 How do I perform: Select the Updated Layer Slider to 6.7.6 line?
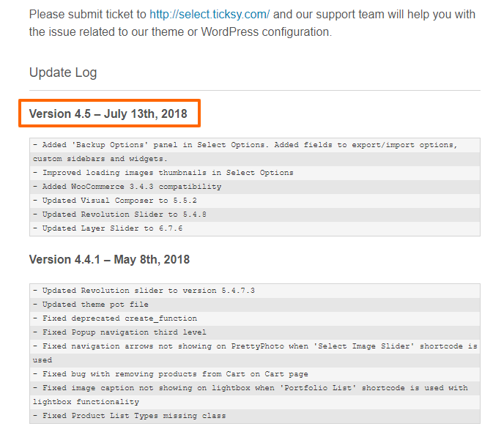[x=255, y=228]
